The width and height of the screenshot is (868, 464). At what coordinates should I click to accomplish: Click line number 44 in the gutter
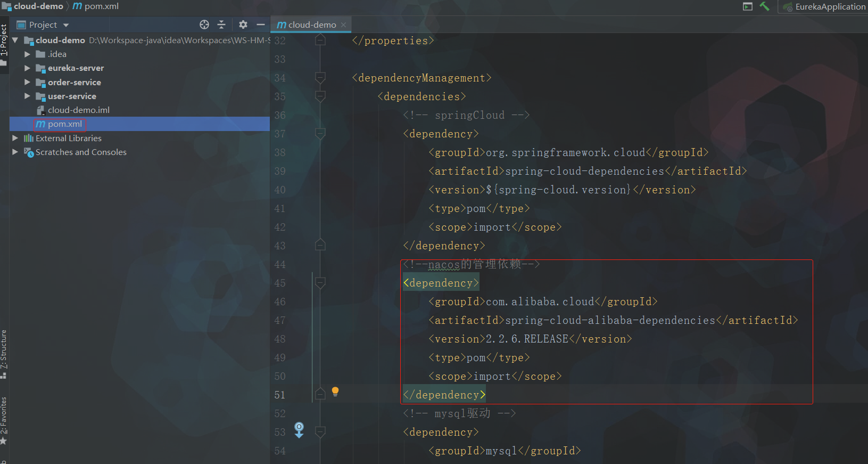click(280, 264)
